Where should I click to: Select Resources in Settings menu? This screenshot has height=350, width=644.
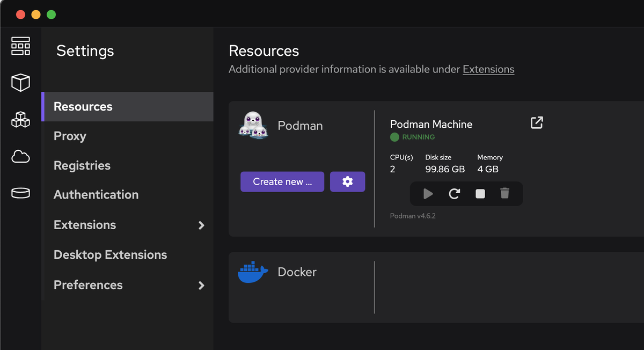83,107
